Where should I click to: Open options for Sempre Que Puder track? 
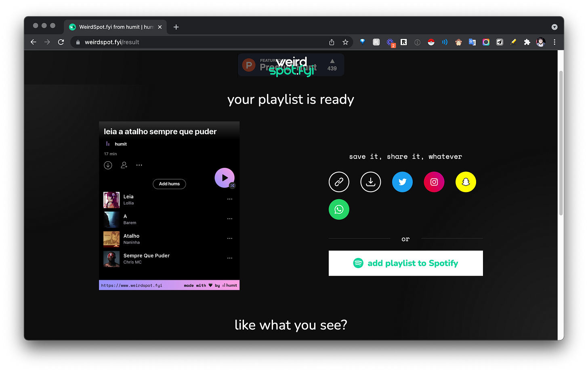click(230, 258)
